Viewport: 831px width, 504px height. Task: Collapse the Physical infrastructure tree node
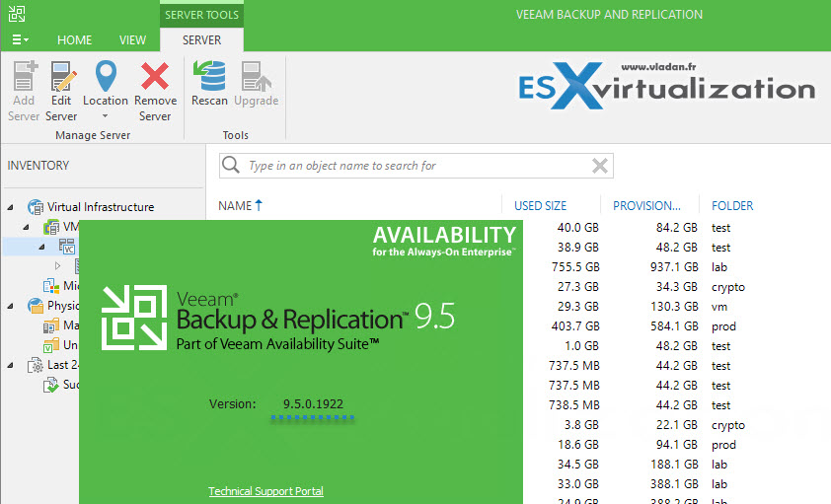coord(10,306)
